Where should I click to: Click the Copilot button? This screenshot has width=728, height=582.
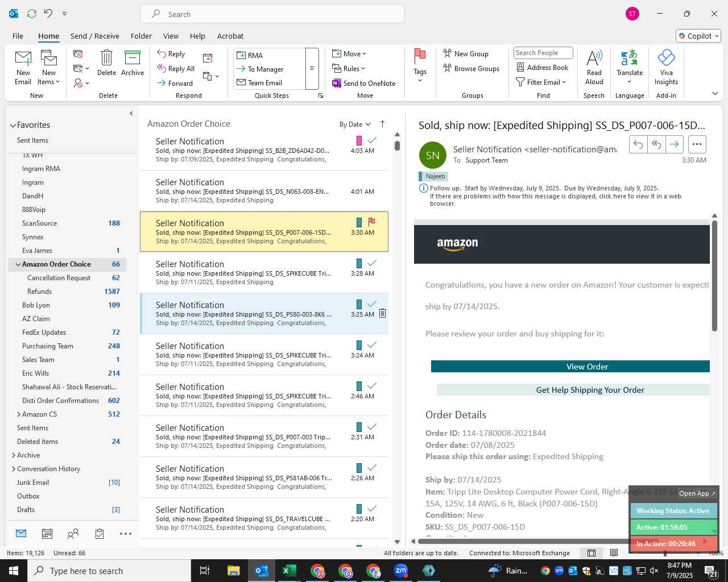point(698,36)
